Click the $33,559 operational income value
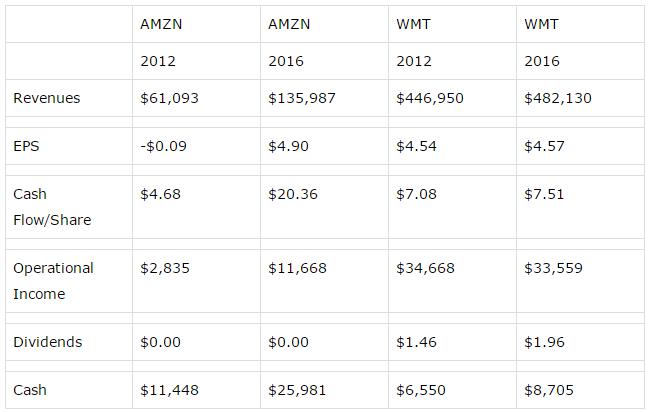Screen dimensions: 650x412 tap(553, 268)
